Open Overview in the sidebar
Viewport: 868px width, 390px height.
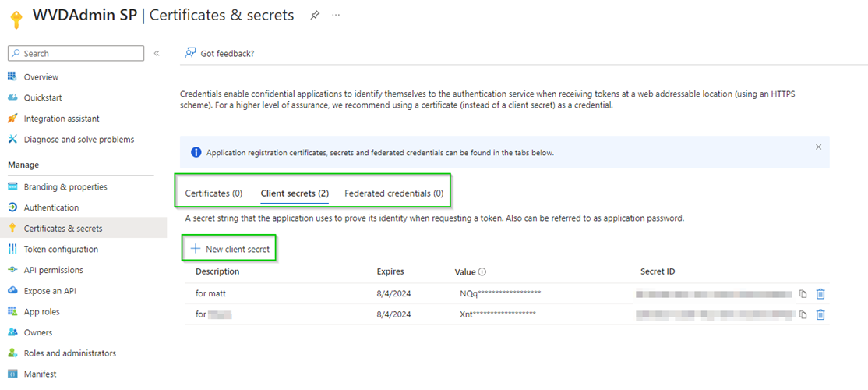(41, 77)
